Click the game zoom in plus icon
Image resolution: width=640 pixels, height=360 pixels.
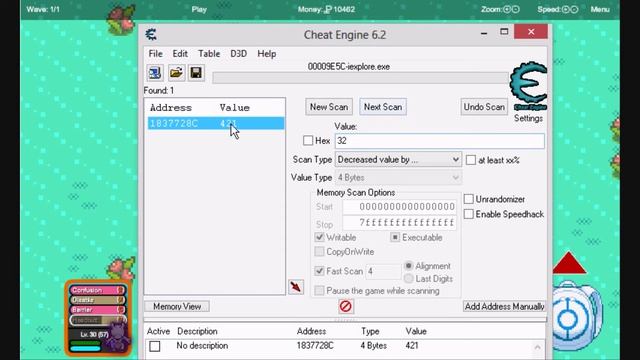click(507, 9)
